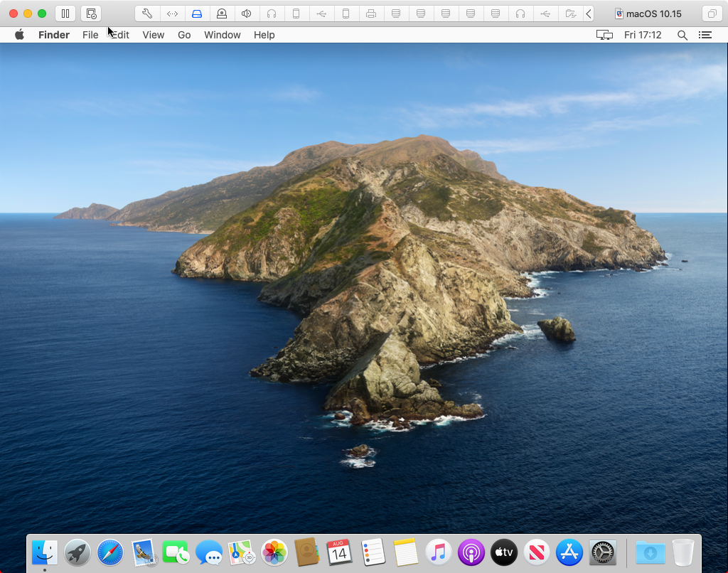
Task: Open the Music app
Action: click(438, 552)
